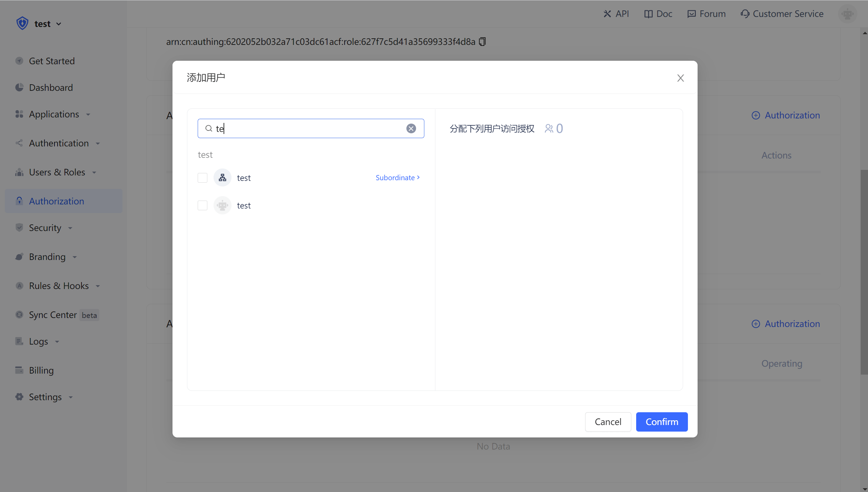Expand the Security section chevron
The width and height of the screenshot is (868, 492).
tap(70, 228)
